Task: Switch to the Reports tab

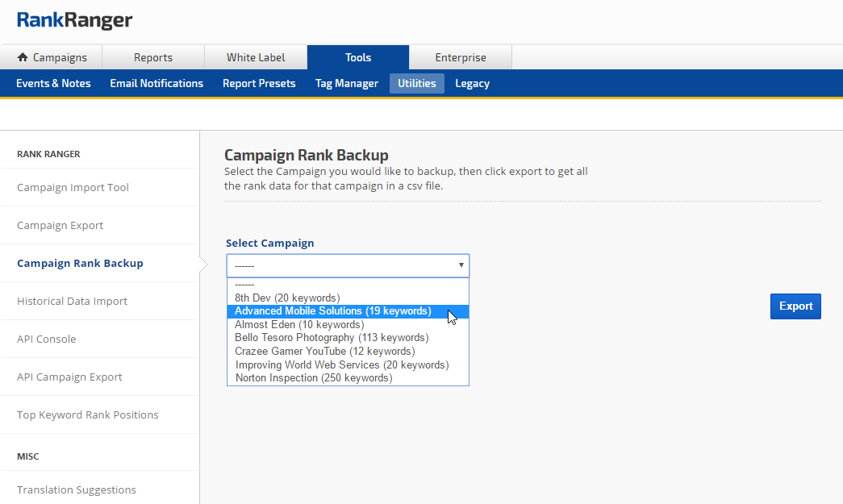Action: [x=153, y=57]
